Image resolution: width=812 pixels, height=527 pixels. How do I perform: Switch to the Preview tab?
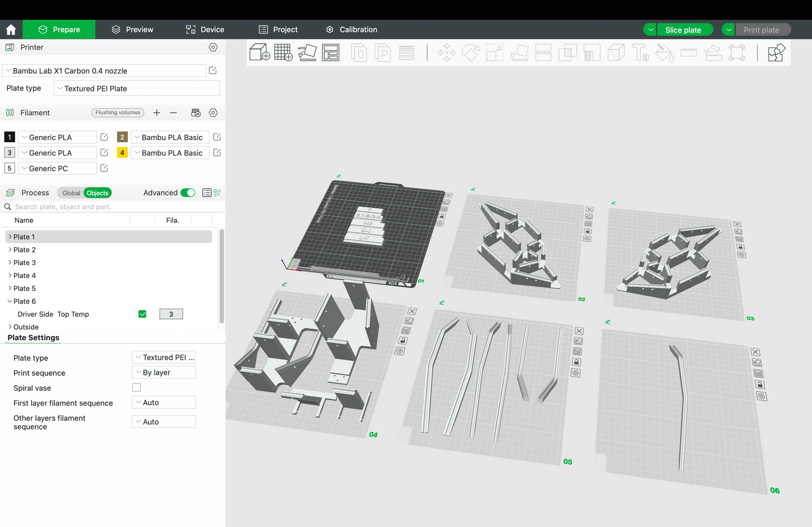(131, 29)
